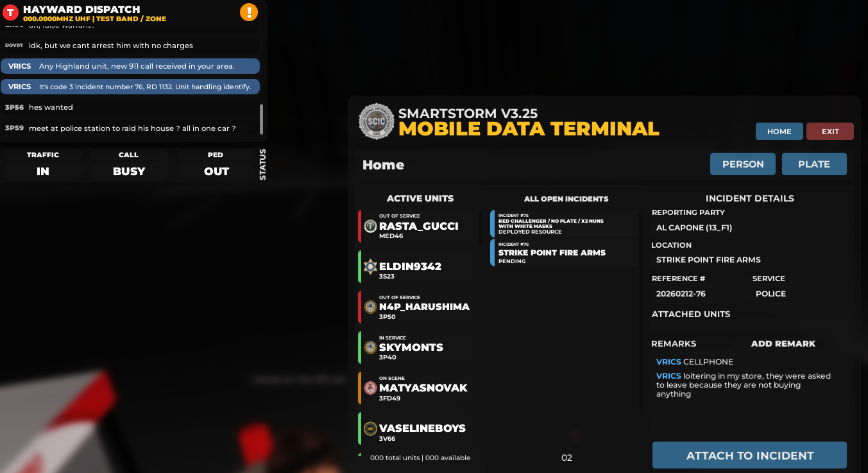Open the PLATE search tab
Screen dimensions: 868x473
point(813,164)
